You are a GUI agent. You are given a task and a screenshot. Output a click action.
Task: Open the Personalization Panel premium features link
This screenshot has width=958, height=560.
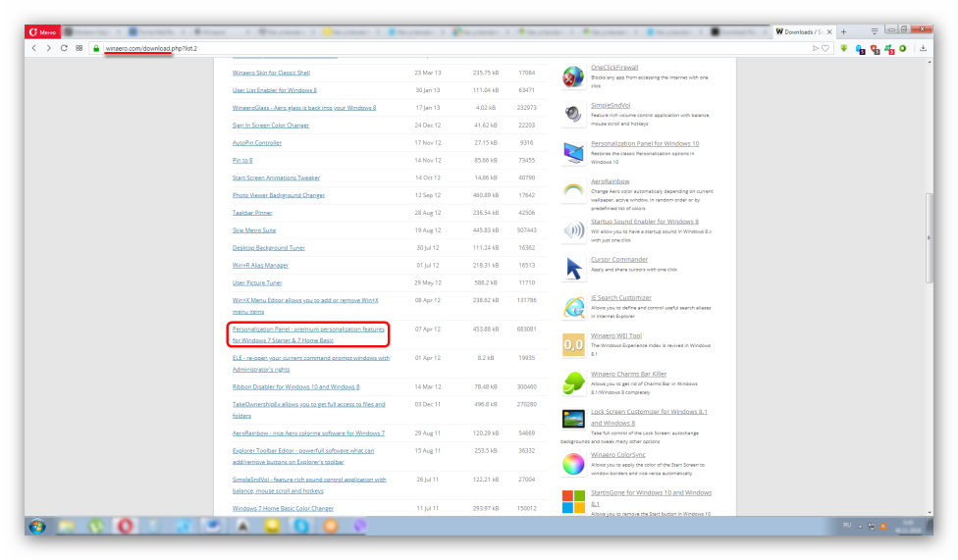(308, 334)
